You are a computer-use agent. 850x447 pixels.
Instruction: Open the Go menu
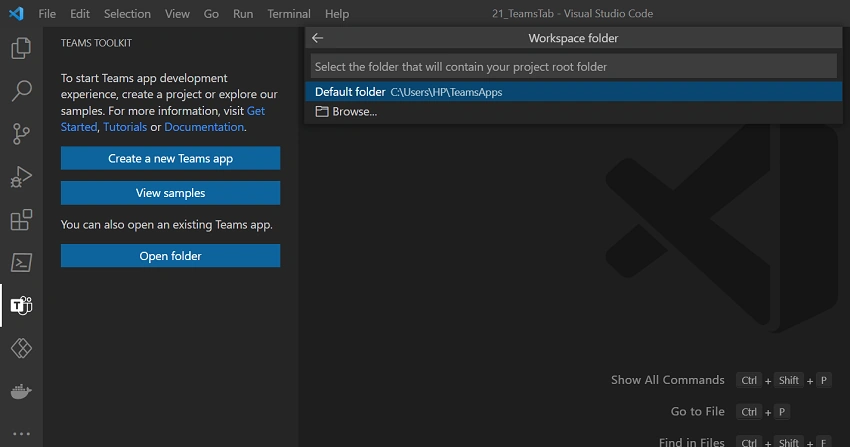coord(211,14)
